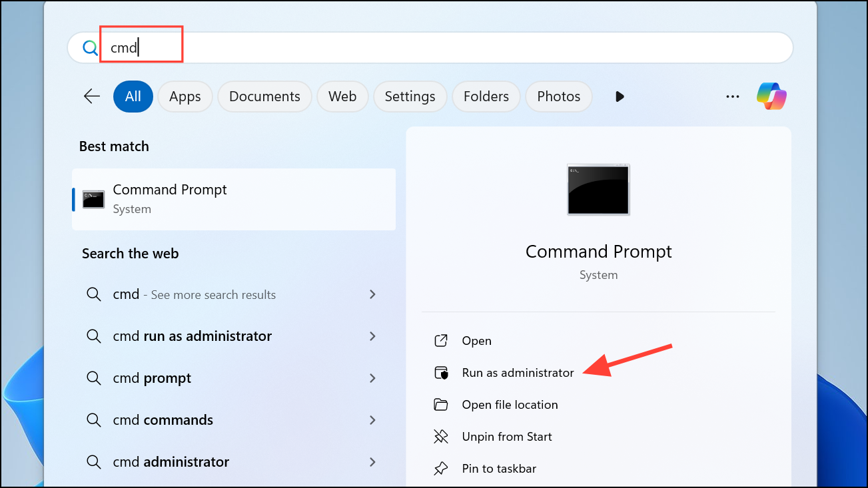Click search icon beside 'cmd run as administrator'
868x488 pixels.
(94, 336)
